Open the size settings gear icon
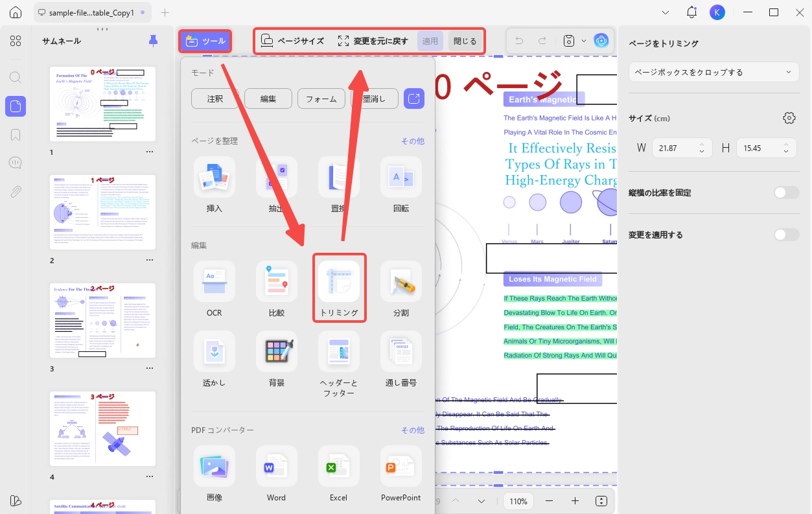This screenshot has height=514, width=812. click(789, 118)
